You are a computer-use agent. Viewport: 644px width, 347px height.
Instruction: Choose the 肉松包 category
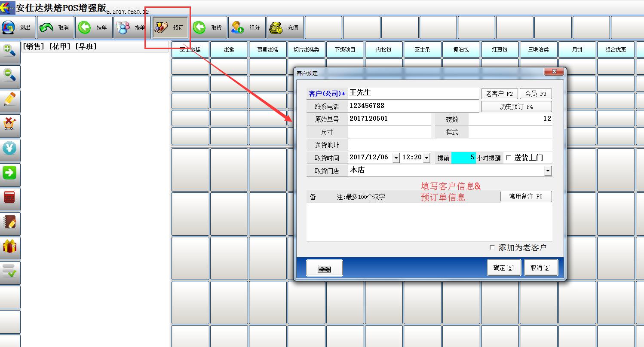pyautogui.click(x=384, y=49)
